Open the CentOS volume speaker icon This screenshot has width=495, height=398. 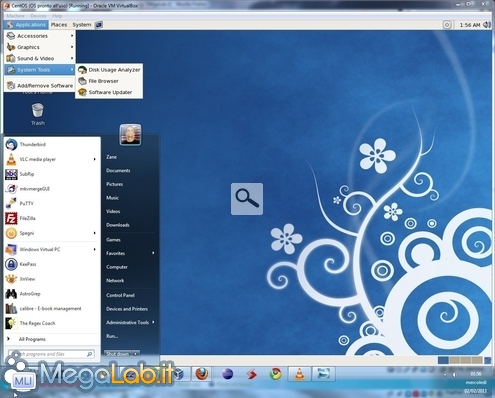pyautogui.click(x=487, y=25)
